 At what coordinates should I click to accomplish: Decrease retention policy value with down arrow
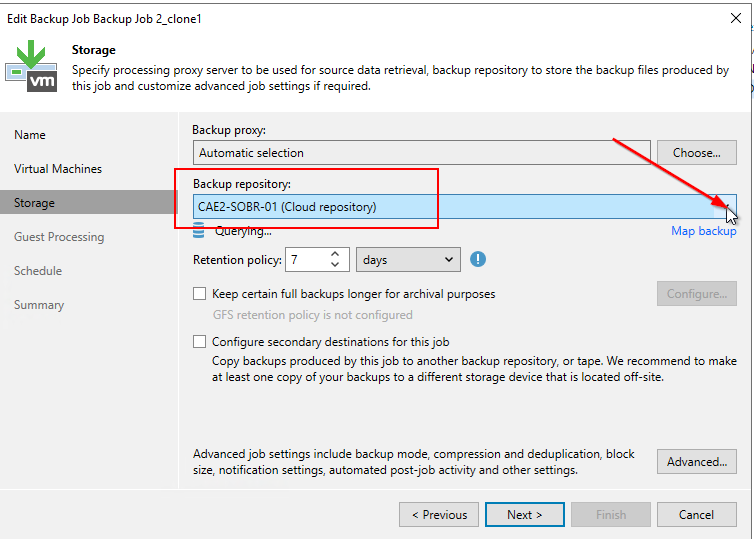[x=335, y=265]
